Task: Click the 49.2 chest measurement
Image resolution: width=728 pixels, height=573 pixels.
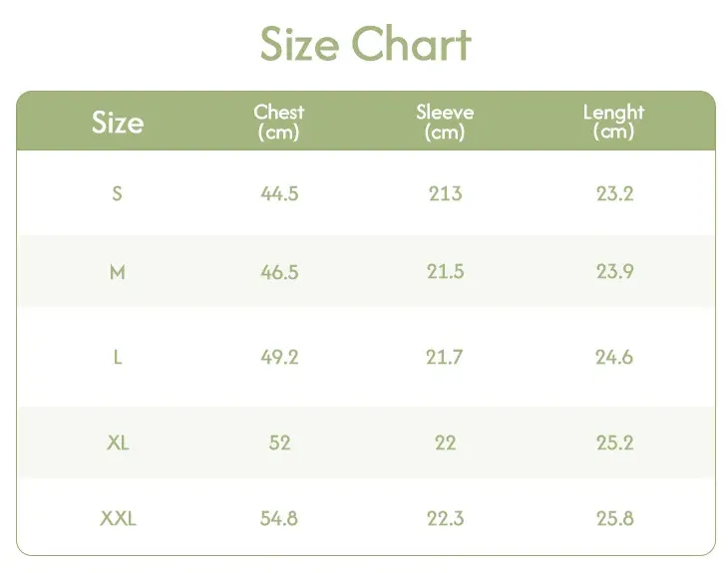Action: pos(279,357)
